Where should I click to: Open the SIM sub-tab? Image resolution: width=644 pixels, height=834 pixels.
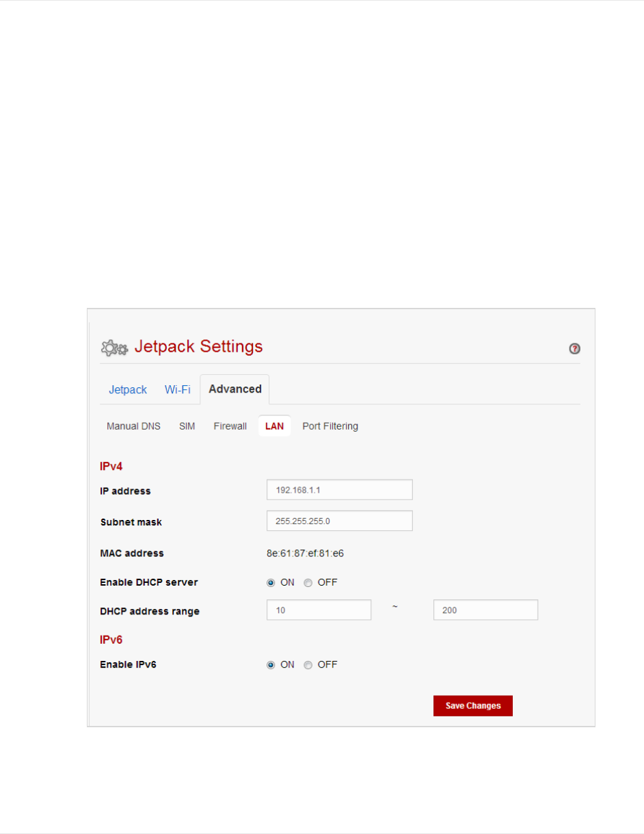point(187,426)
